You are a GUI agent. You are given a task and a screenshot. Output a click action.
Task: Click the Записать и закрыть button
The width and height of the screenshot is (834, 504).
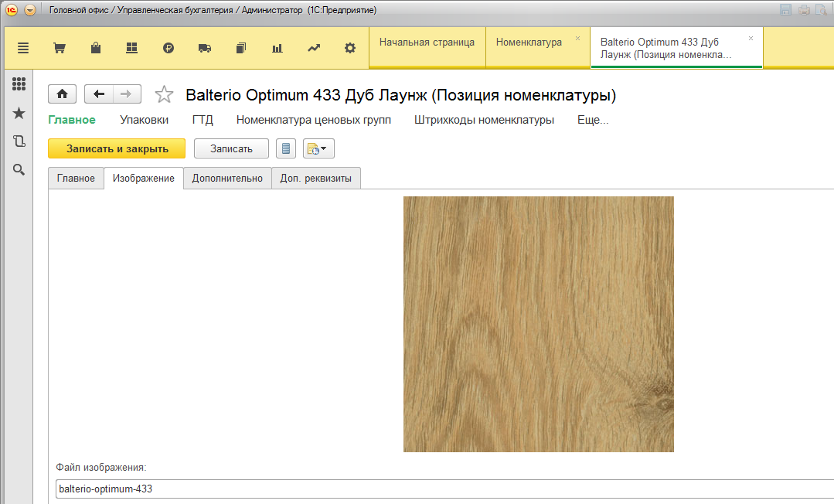(x=117, y=148)
